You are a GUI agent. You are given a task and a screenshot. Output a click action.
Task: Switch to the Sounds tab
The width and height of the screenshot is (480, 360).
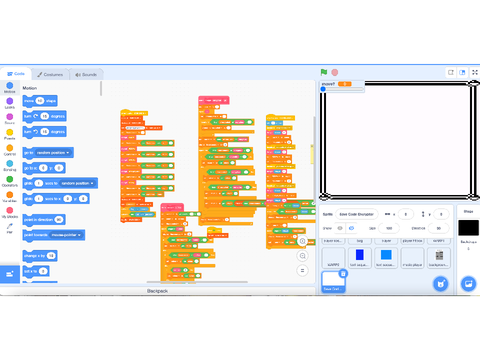[x=86, y=74]
